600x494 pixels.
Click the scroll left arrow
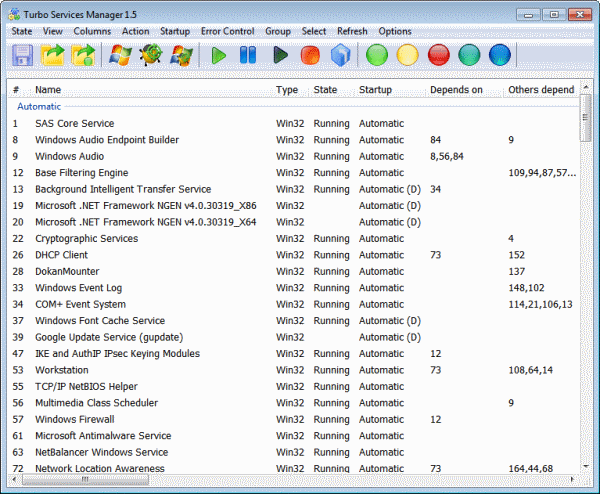[15, 479]
